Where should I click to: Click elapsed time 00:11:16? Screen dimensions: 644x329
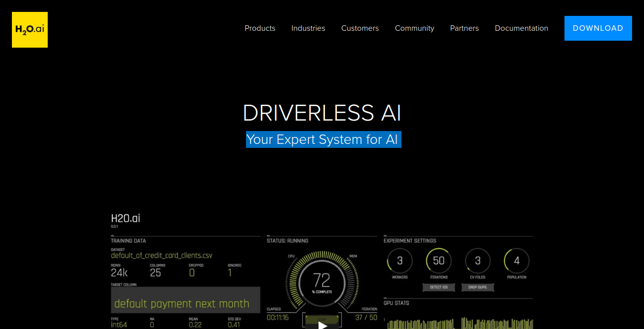click(278, 317)
